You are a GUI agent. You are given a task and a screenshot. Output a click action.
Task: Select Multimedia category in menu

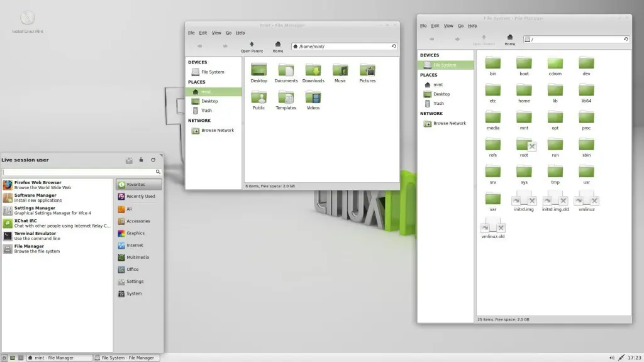pyautogui.click(x=139, y=257)
